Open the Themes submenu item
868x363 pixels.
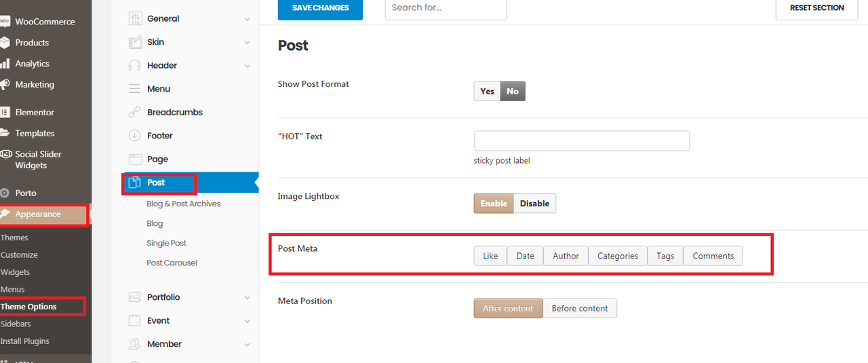tap(14, 237)
